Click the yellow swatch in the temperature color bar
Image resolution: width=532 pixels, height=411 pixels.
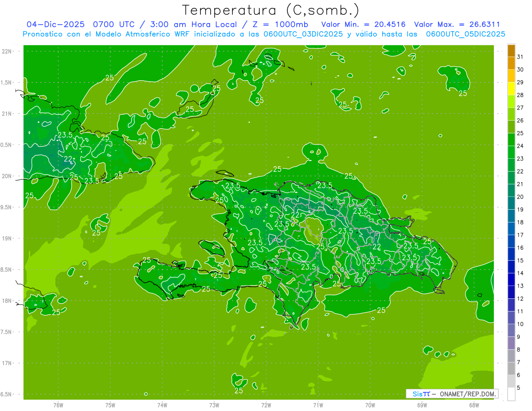511,89
